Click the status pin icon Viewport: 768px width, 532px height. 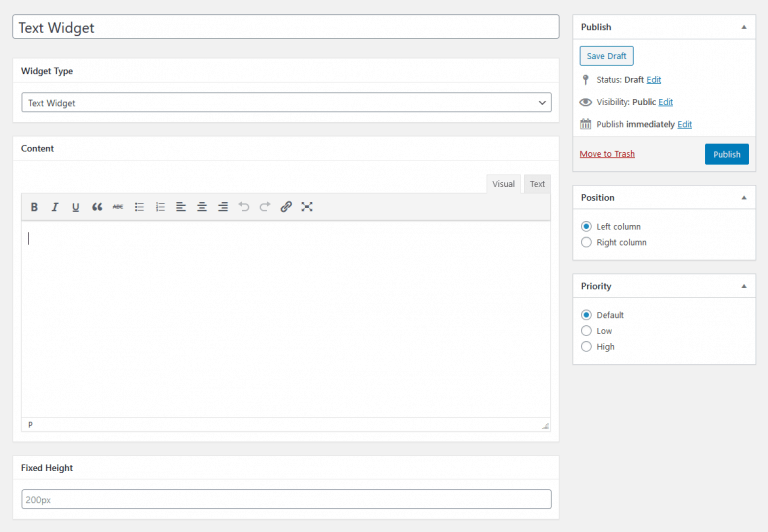pos(585,80)
